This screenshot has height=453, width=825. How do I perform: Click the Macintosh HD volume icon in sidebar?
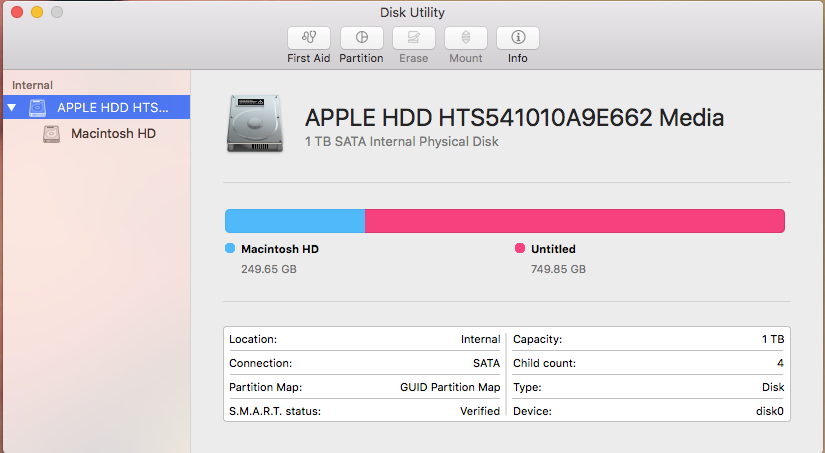[51, 134]
